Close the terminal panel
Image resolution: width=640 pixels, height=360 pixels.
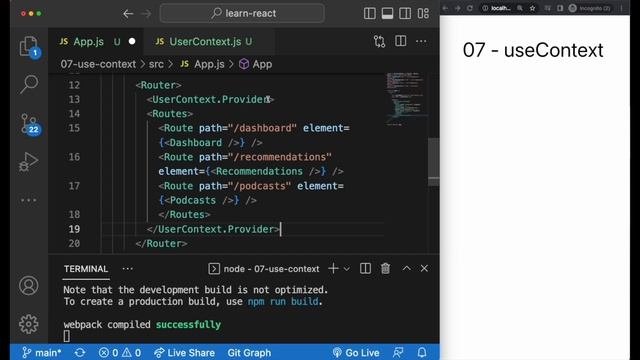424,268
